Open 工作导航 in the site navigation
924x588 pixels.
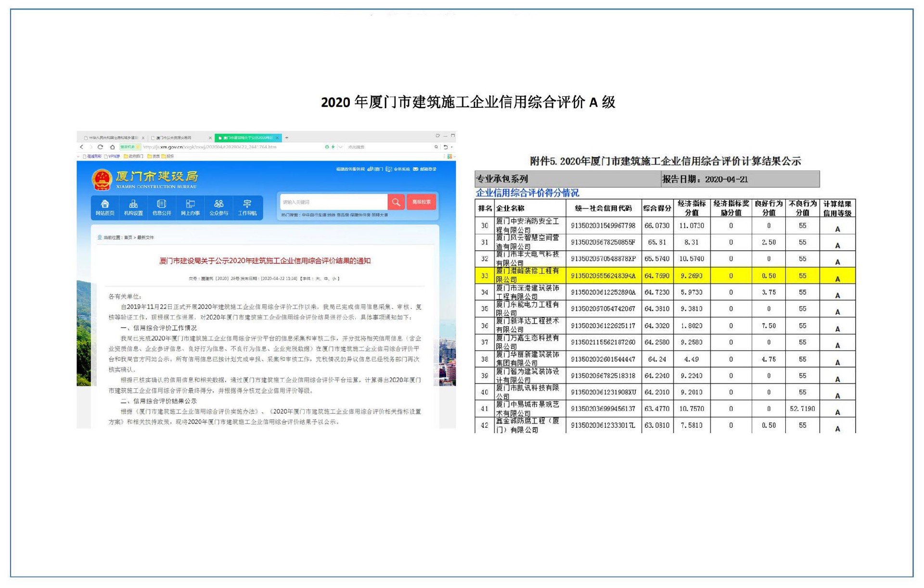(247, 208)
